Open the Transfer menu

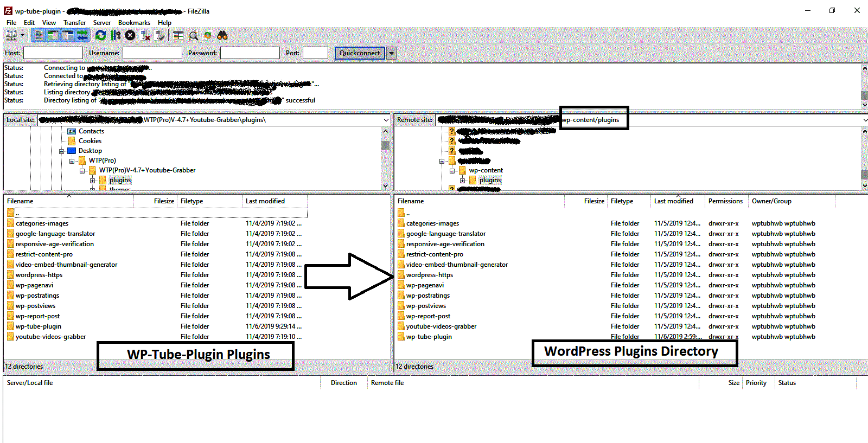click(x=74, y=23)
